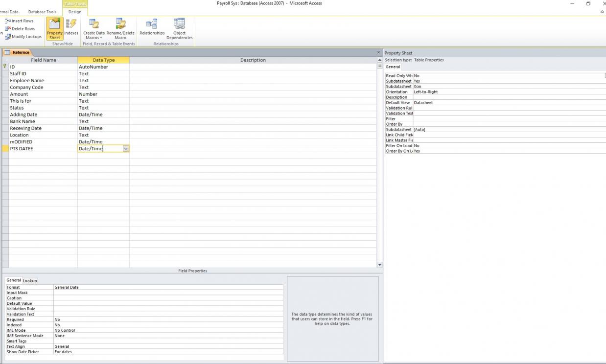Click the Number data type for Amount
606x364 pixels.
tap(103, 94)
